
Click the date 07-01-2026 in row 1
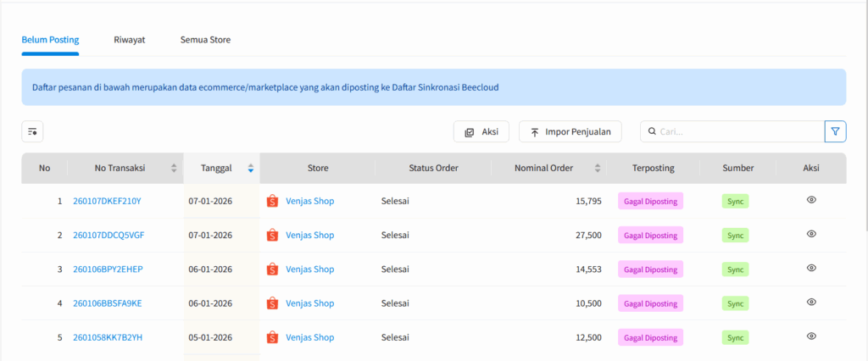210,201
